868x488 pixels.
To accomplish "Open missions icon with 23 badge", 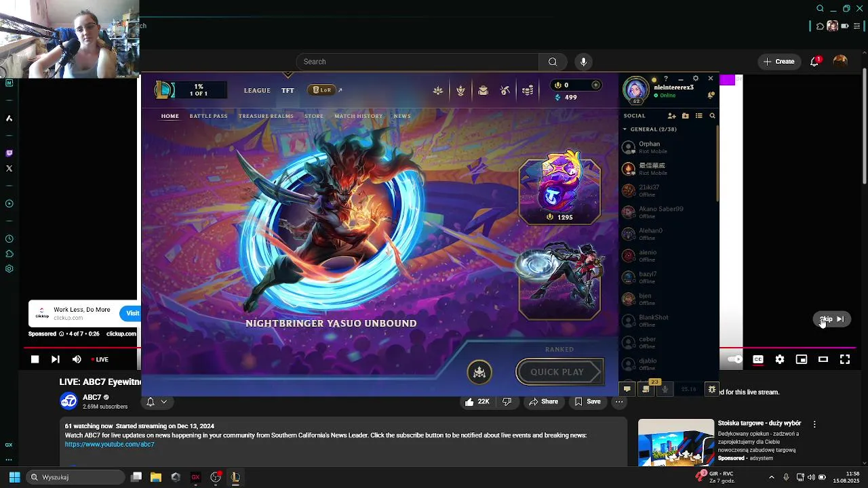I will coord(646,389).
